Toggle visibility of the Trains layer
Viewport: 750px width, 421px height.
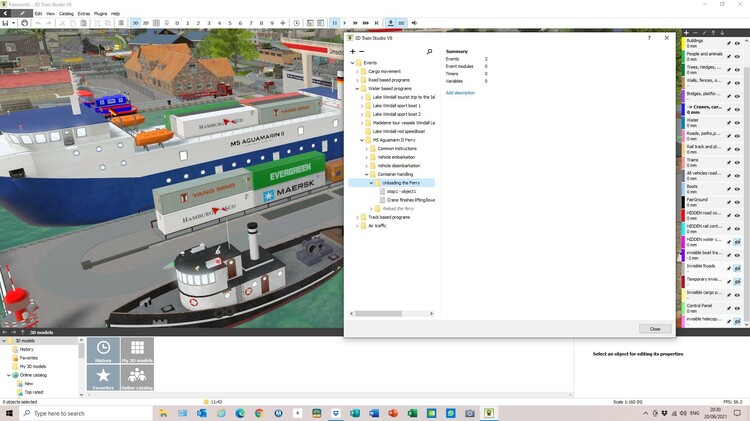click(x=737, y=163)
